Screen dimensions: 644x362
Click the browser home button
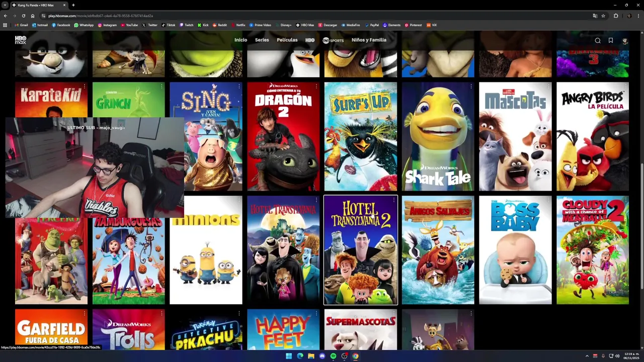pyautogui.click(x=33, y=16)
